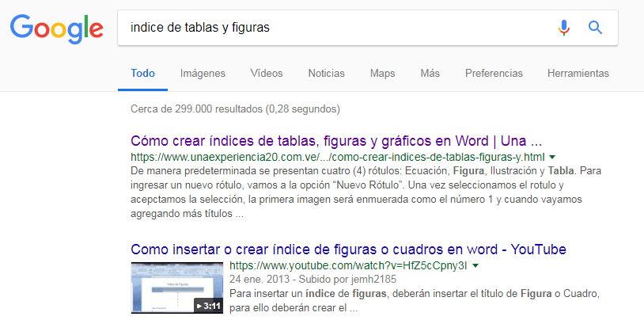
Task: Expand arrow next to YouTube URL
Action: coord(475,265)
